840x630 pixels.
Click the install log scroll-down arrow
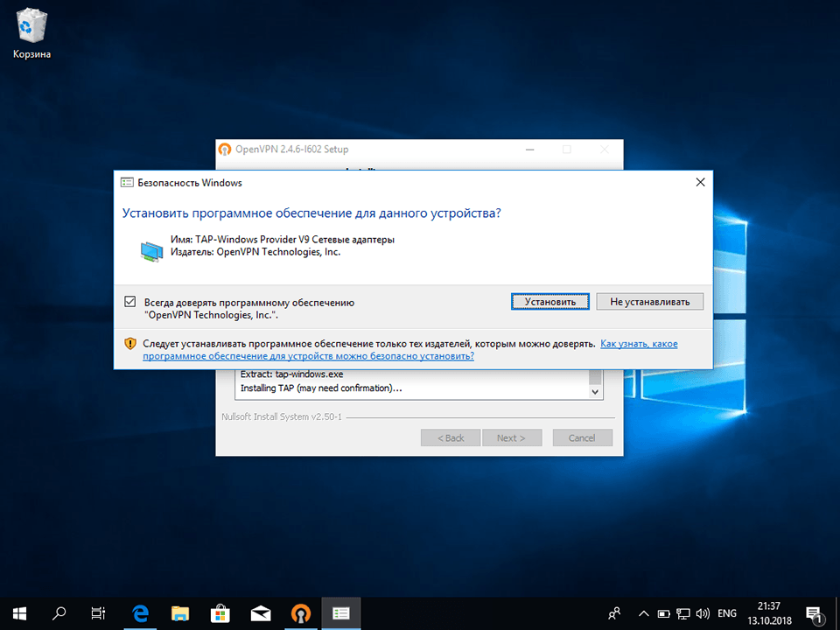click(595, 392)
